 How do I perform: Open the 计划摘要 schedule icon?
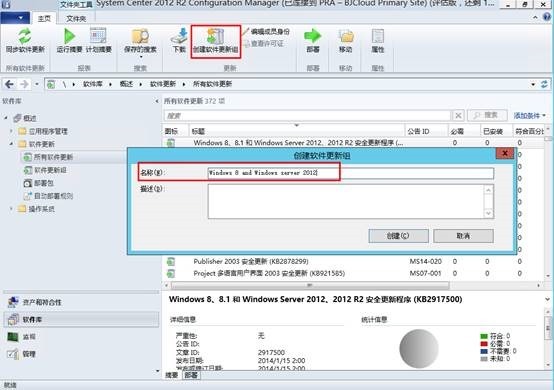[98, 36]
